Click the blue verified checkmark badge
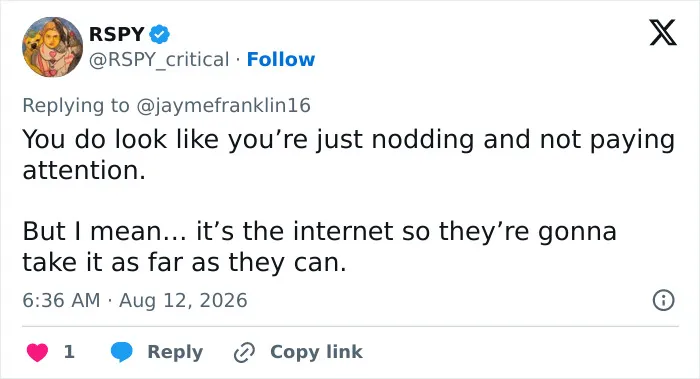 tap(159, 34)
